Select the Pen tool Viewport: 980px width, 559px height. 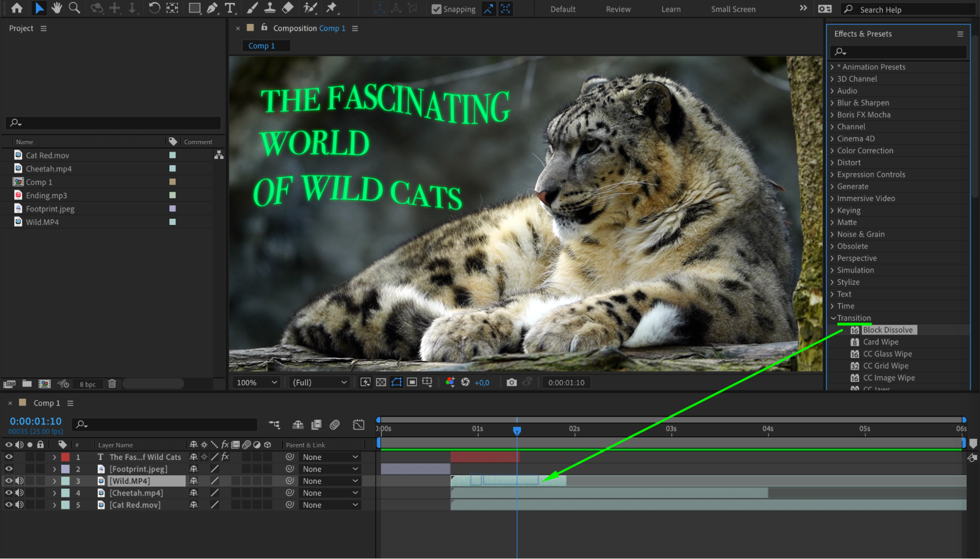pos(212,8)
